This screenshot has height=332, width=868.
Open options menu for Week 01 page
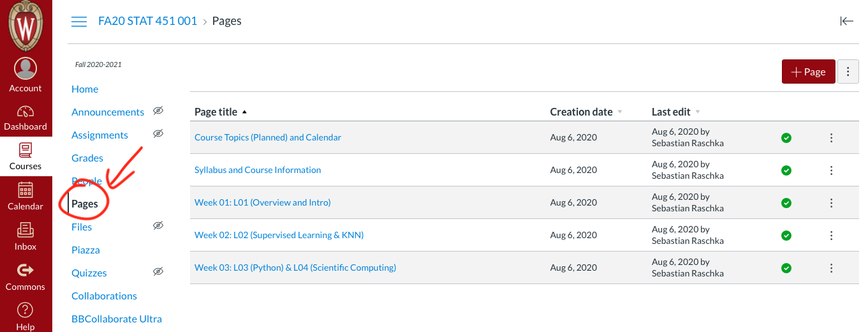click(x=831, y=202)
